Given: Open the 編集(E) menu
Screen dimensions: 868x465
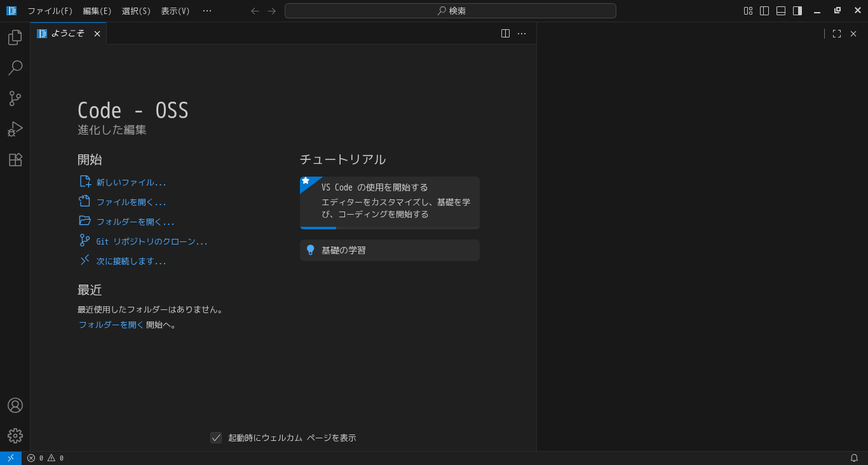Looking at the screenshot, I should (97, 11).
